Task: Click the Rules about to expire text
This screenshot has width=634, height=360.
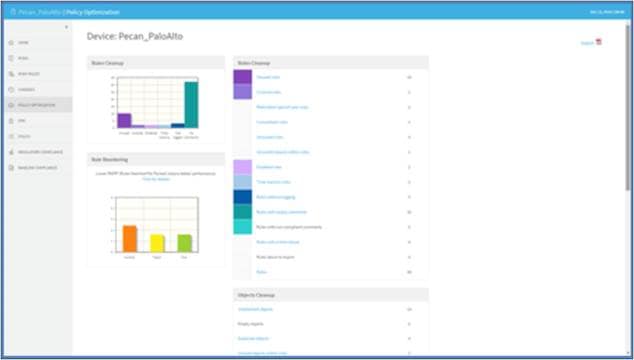Action: point(275,257)
